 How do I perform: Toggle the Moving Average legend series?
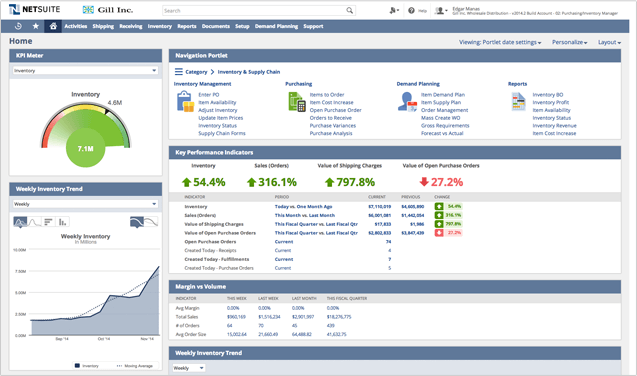click(x=134, y=366)
